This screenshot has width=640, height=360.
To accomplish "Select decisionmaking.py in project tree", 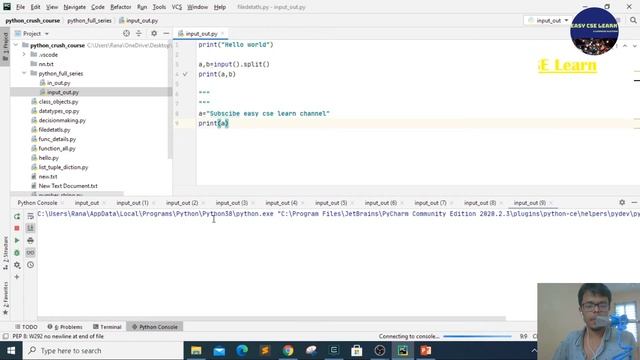I will tap(62, 120).
